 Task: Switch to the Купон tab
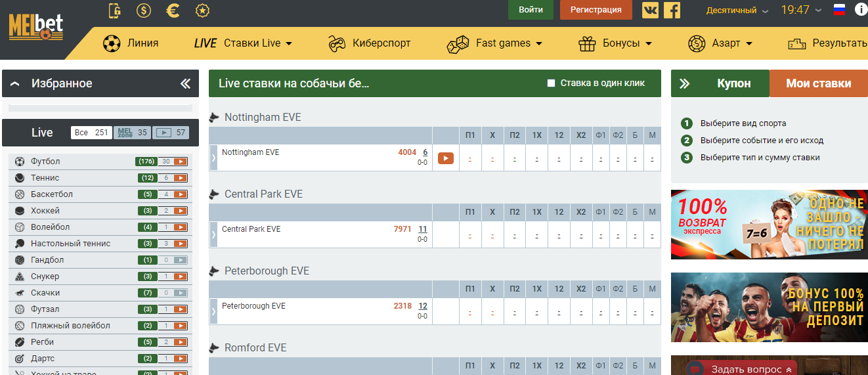pyautogui.click(x=733, y=83)
